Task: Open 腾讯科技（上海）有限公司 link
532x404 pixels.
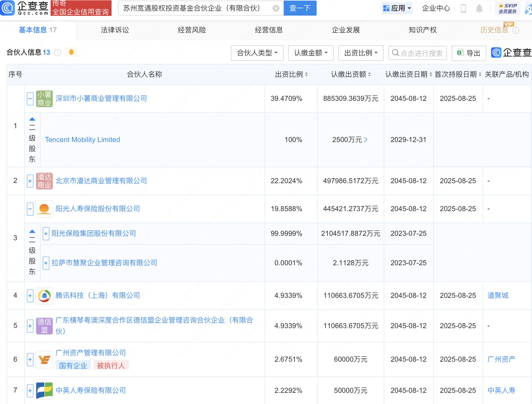Action: point(98,296)
